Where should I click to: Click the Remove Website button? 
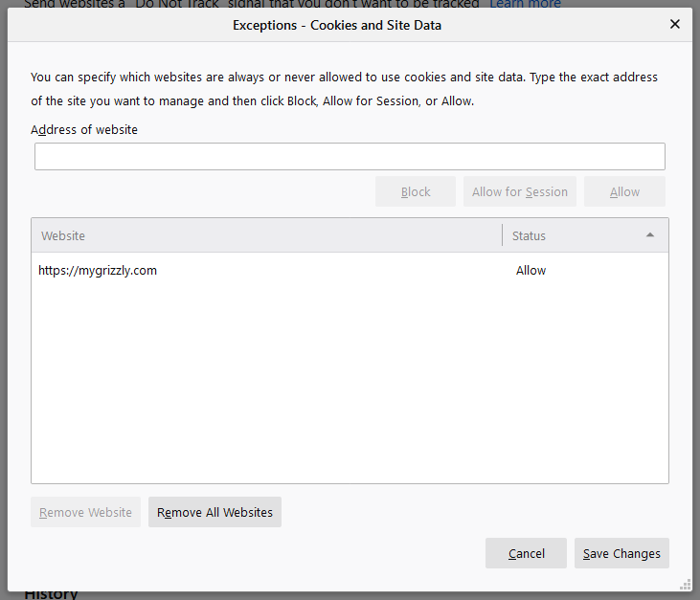pos(86,512)
